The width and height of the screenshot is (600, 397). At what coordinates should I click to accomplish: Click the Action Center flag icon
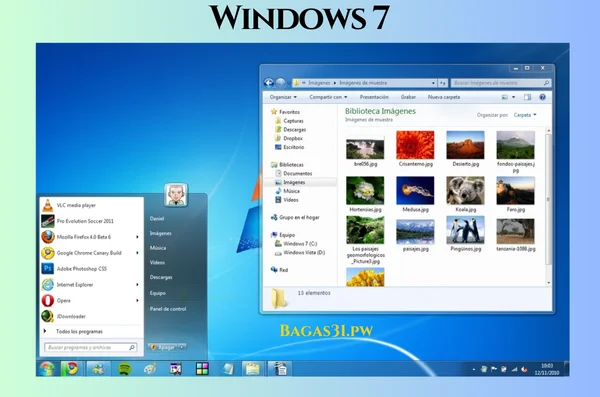[x=494, y=369]
